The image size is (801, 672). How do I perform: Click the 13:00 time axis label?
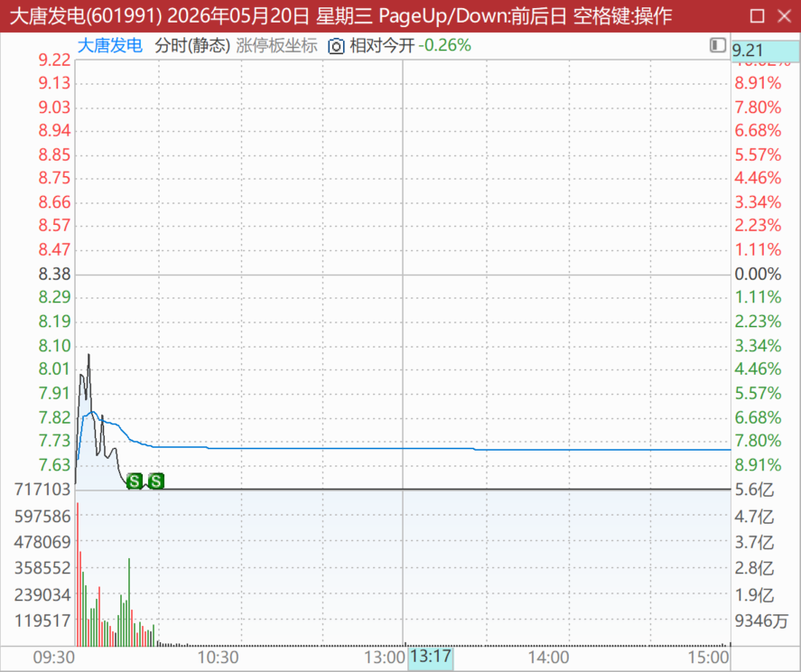[385, 658]
